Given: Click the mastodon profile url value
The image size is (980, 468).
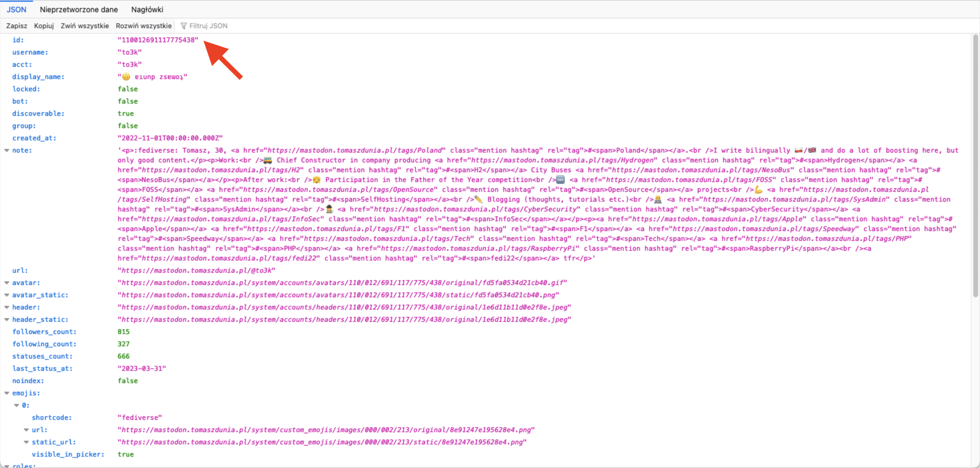Looking at the screenshot, I should click(x=196, y=271).
